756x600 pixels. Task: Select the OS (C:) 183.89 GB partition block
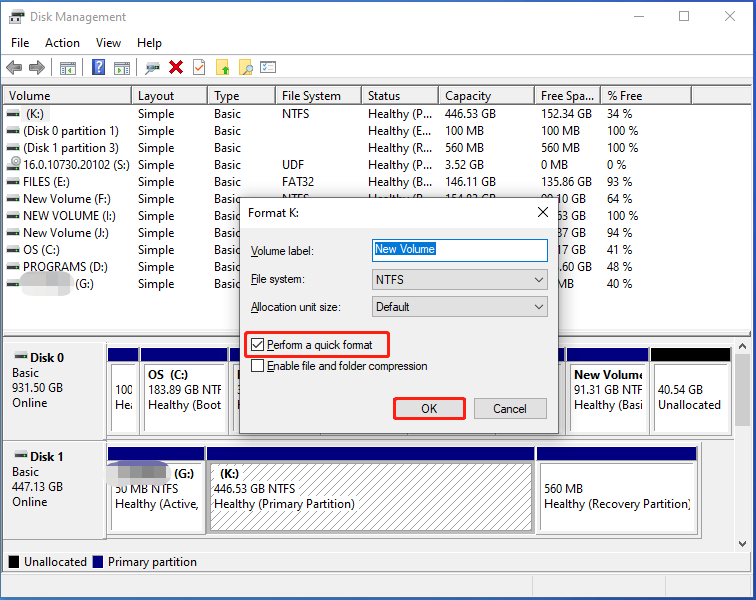click(x=184, y=390)
